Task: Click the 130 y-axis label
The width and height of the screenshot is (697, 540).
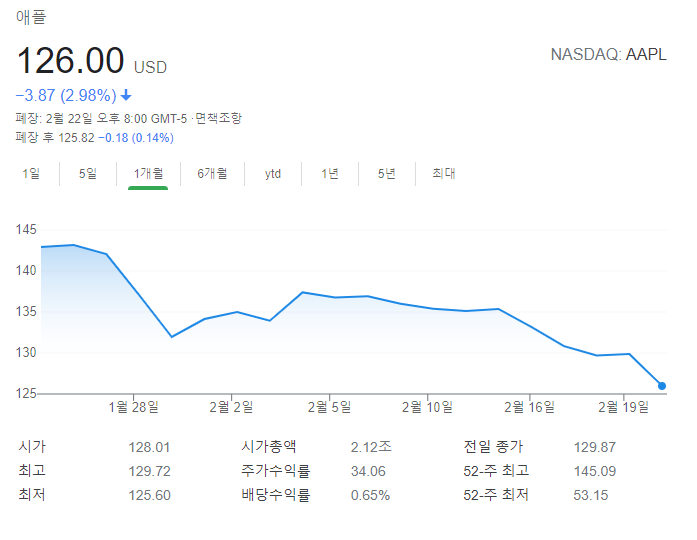Action: [26, 352]
